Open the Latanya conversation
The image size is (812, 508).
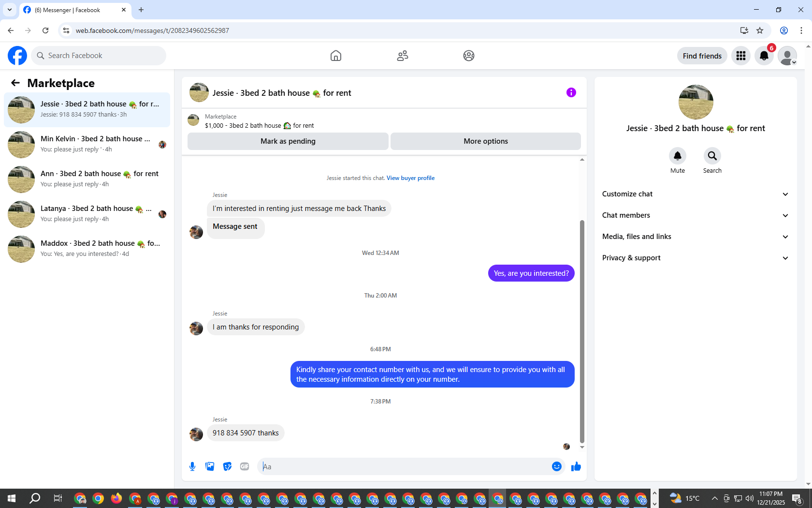[x=87, y=214]
